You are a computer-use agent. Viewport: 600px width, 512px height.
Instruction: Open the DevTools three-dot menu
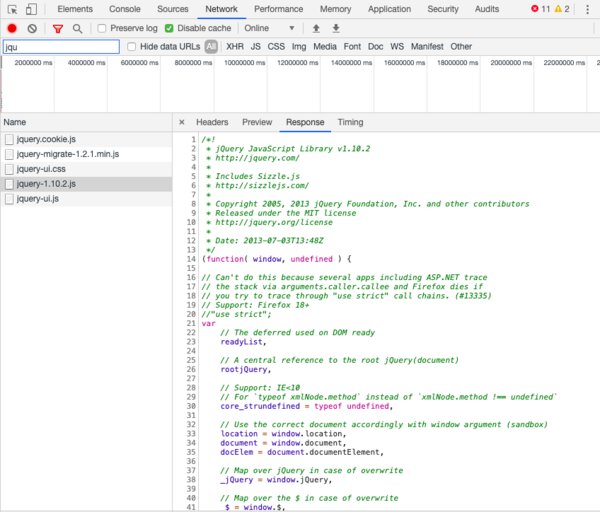click(587, 9)
